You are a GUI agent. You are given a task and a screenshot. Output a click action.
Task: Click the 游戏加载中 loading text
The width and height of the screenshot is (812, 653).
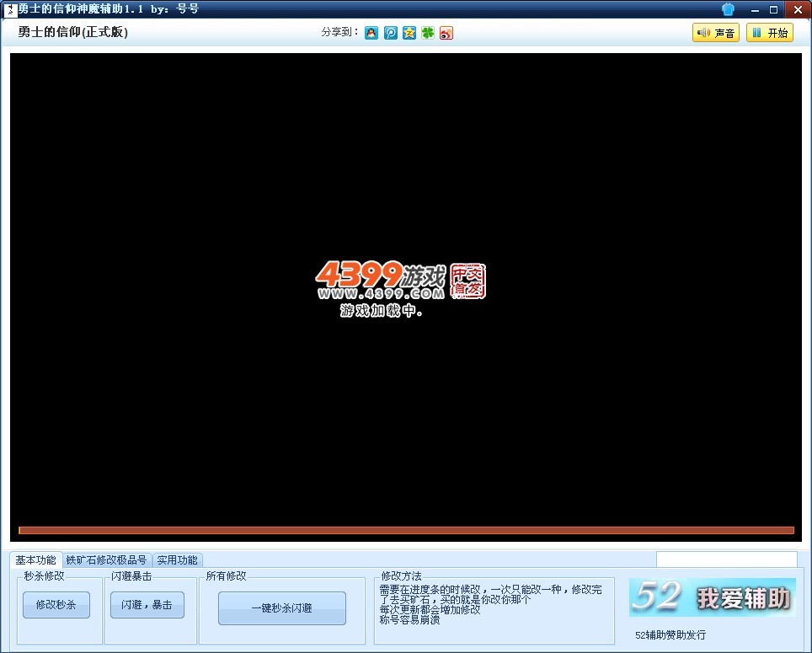coord(381,311)
